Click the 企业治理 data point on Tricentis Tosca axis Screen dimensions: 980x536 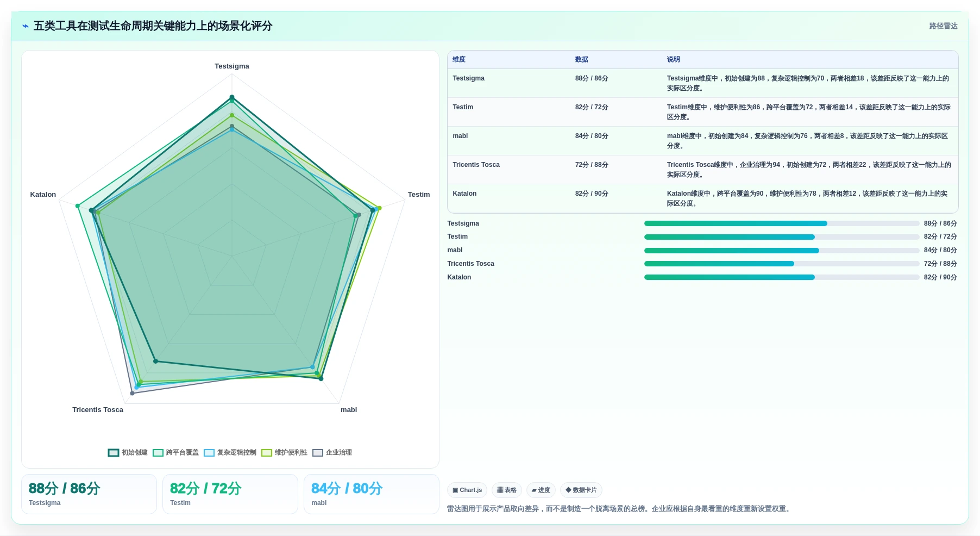tap(132, 393)
